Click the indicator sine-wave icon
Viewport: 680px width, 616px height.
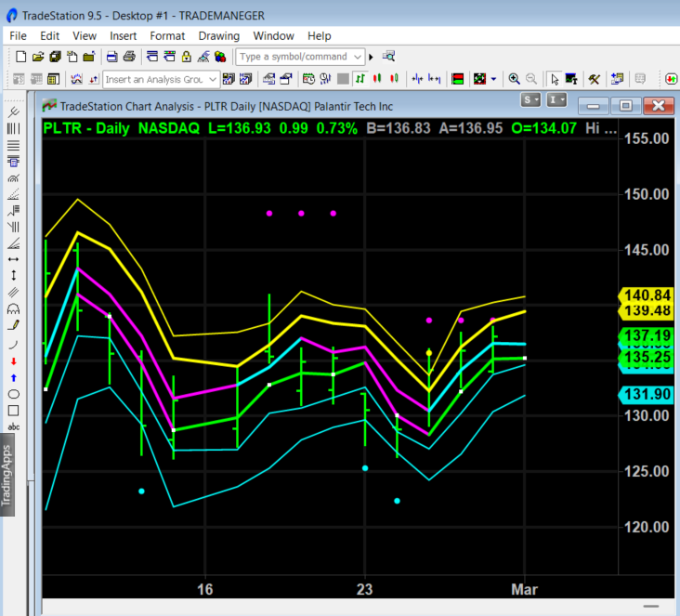(x=76, y=79)
